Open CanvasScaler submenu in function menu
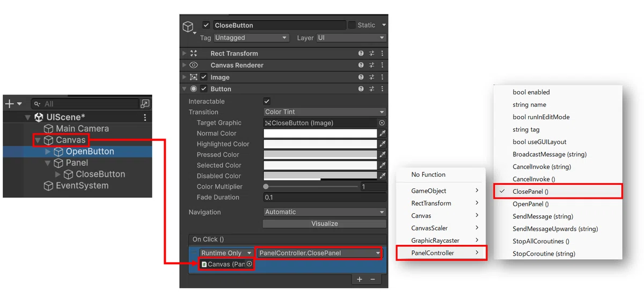 441,228
